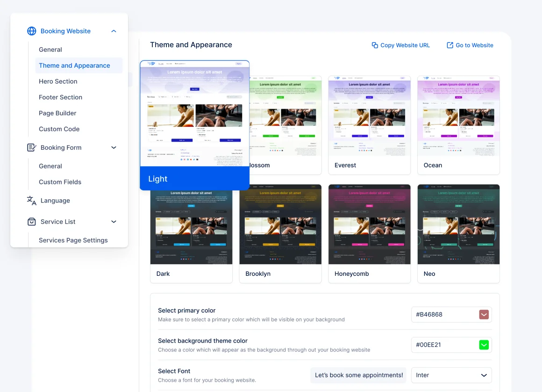Click Go to Website link
The height and width of the screenshot is (392, 542).
point(474,45)
